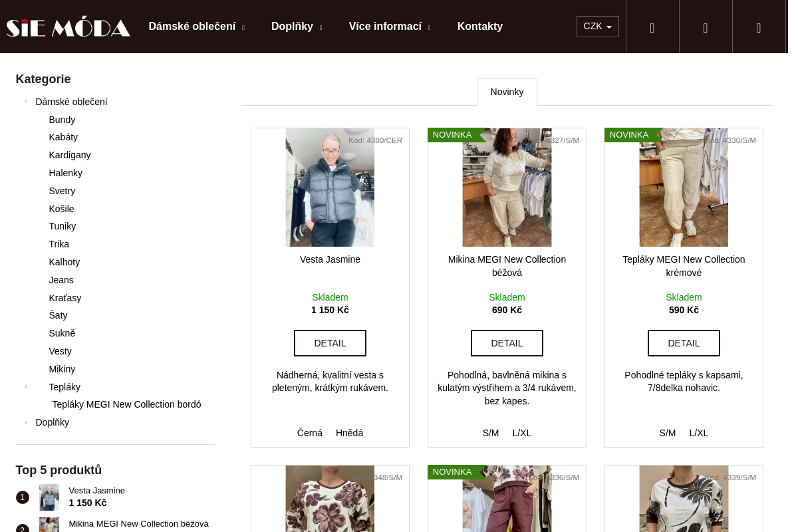This screenshot has height=532, width=798.
Task: Expand the Doplňky navigation menu
Action: pyautogui.click(x=297, y=27)
